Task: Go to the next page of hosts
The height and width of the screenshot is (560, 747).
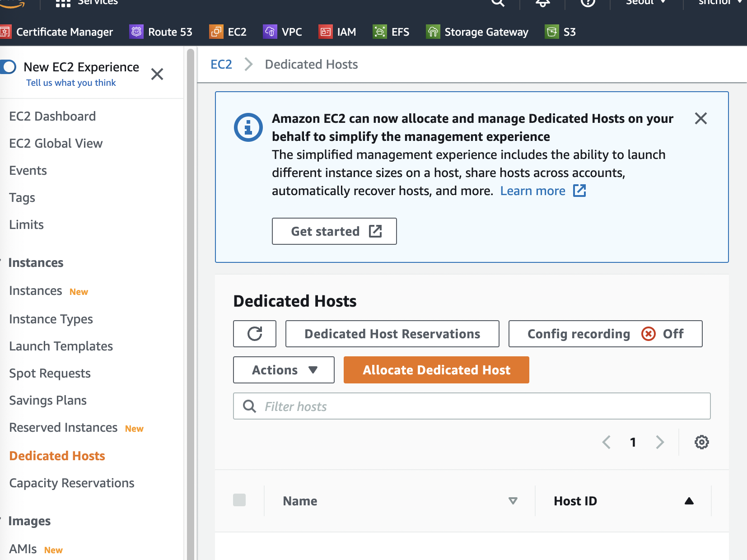Action: [x=660, y=442]
